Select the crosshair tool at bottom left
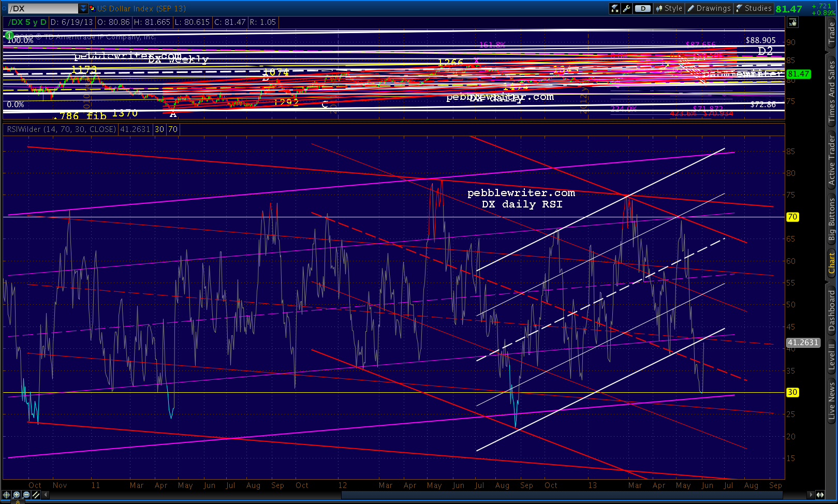Viewport: 838px width, 504px height. point(6,495)
